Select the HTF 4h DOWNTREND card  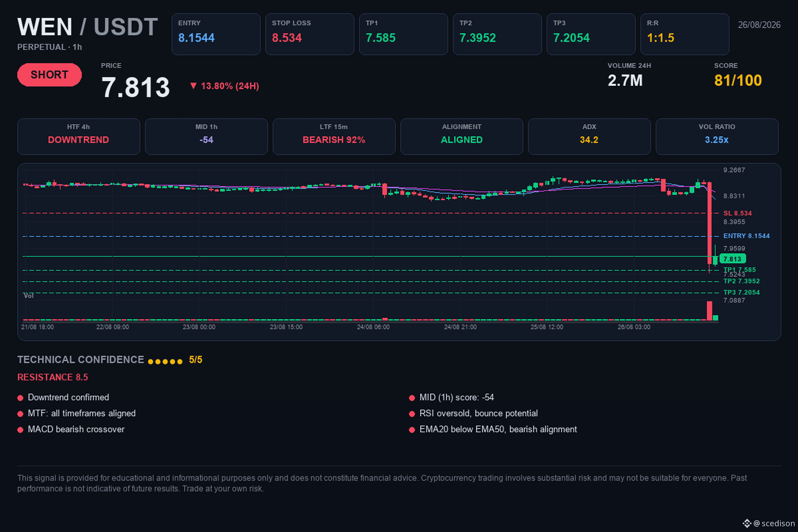click(79, 136)
